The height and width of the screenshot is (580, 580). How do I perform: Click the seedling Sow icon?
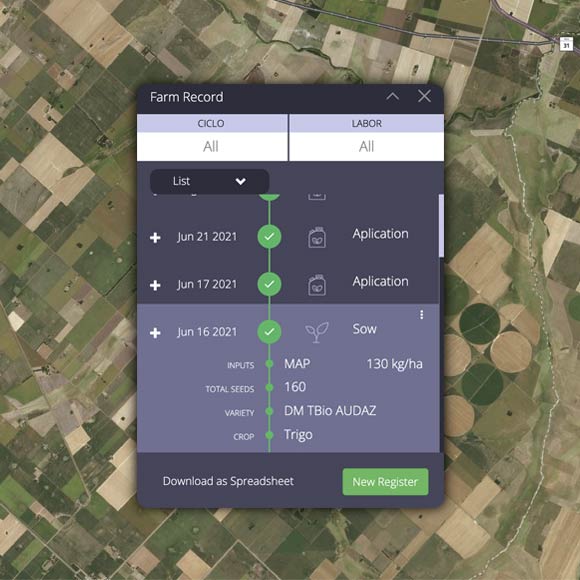point(317,332)
